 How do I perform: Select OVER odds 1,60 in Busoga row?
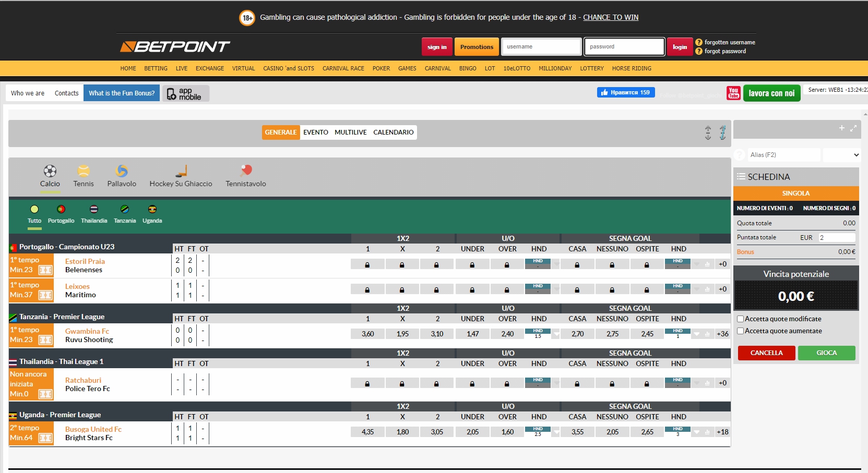point(507,432)
